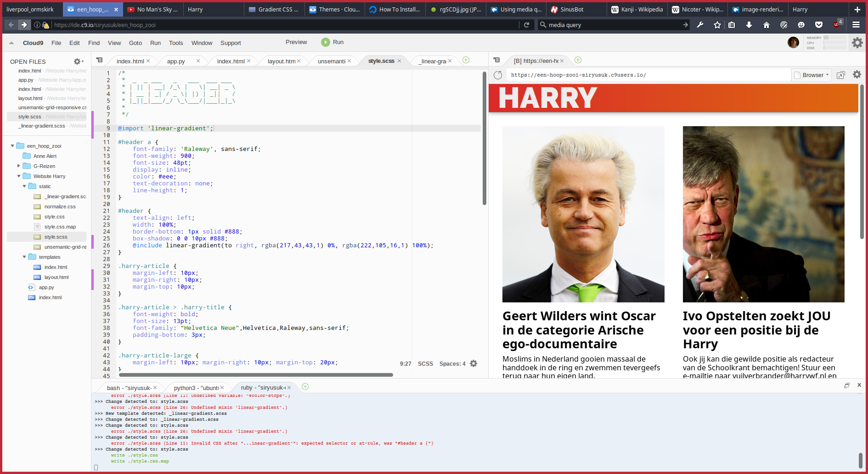Close the style.scss editor tab
This screenshot has height=474, width=868.
coord(399,61)
